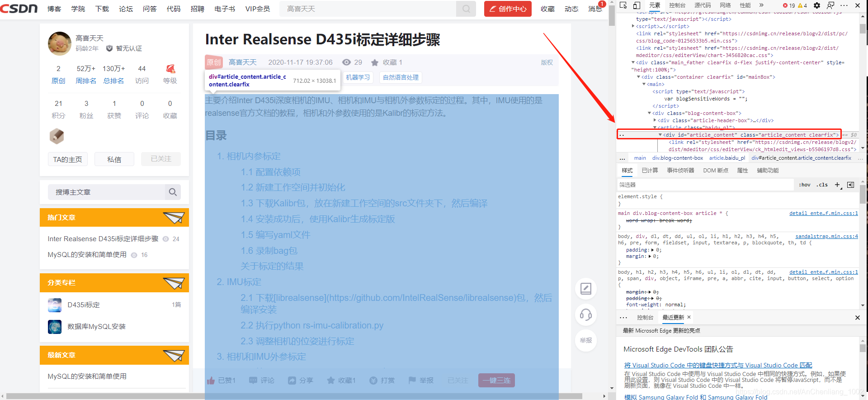This screenshot has width=868, height=400.
Task: Click the D435i标定 column thumbnail
Action: [55, 305]
